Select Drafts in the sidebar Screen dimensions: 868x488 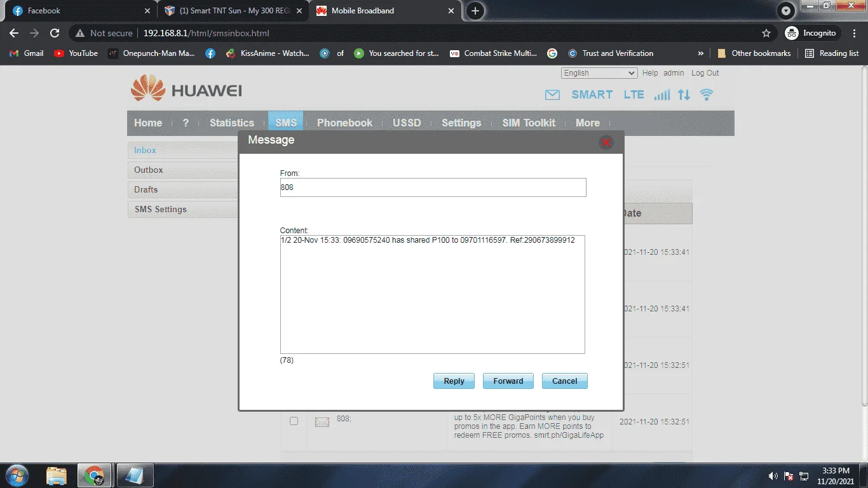coord(183,190)
